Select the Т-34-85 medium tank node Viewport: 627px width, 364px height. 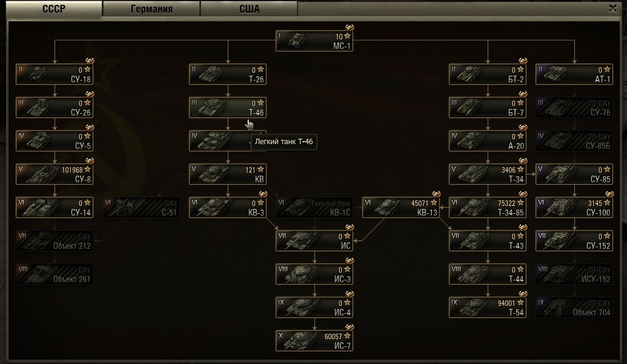pyautogui.click(x=488, y=208)
